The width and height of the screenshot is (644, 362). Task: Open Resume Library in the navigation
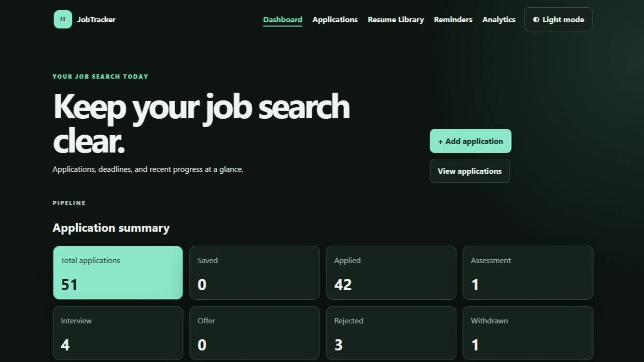click(x=396, y=20)
